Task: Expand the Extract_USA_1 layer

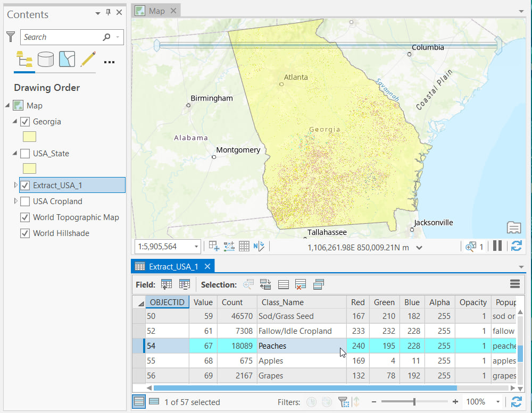Action: [15, 186]
